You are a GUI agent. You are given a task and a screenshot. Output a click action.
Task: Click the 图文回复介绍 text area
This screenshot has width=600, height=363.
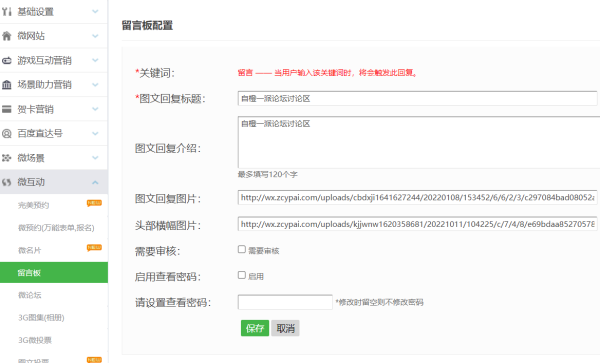tap(419, 142)
